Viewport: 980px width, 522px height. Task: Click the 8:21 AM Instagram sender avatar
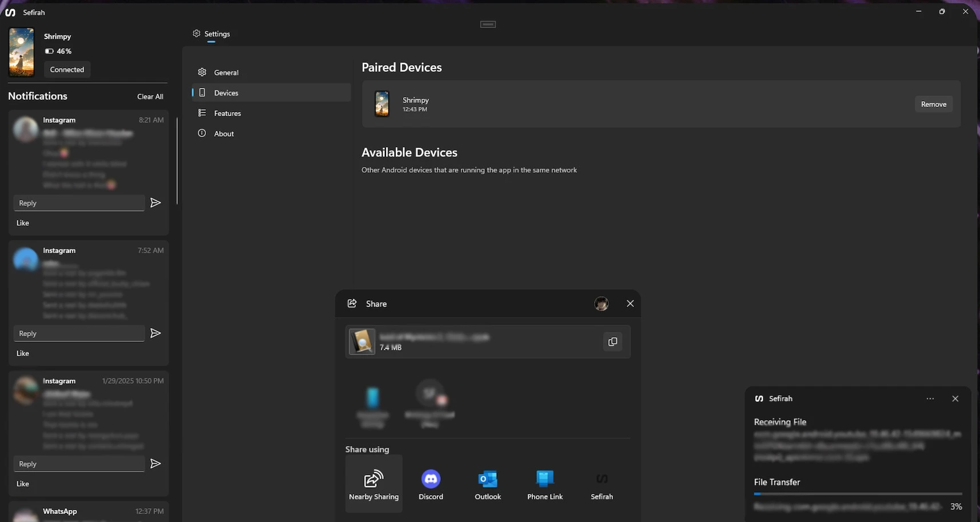[x=26, y=130]
